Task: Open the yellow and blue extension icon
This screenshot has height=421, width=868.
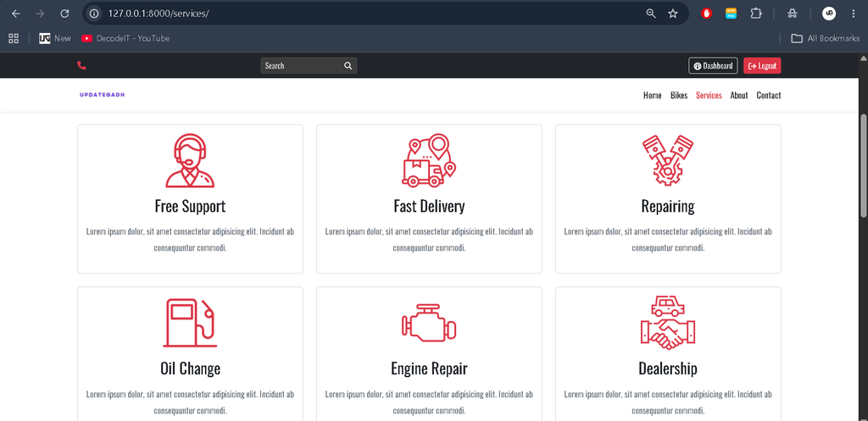Action: (x=732, y=14)
